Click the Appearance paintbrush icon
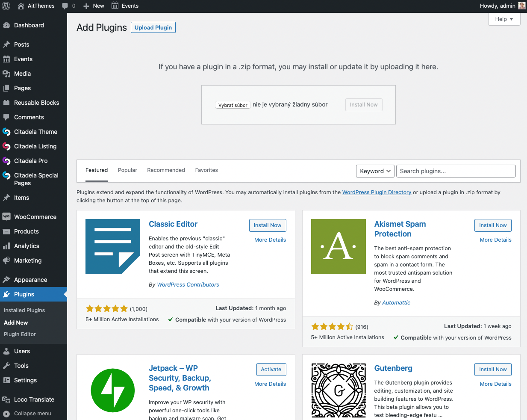The width and height of the screenshot is (527, 420). [6, 280]
